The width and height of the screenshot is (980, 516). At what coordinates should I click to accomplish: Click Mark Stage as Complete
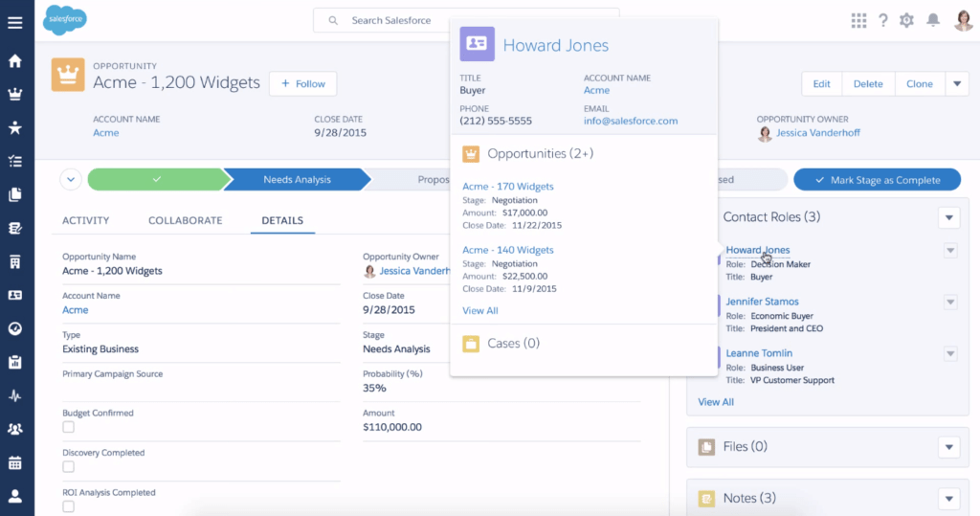[877, 180]
